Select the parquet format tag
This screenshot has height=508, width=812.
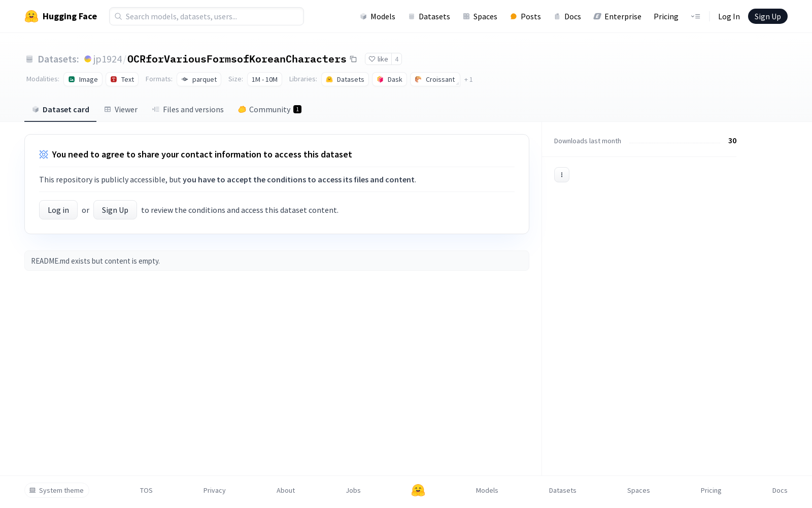pos(199,79)
